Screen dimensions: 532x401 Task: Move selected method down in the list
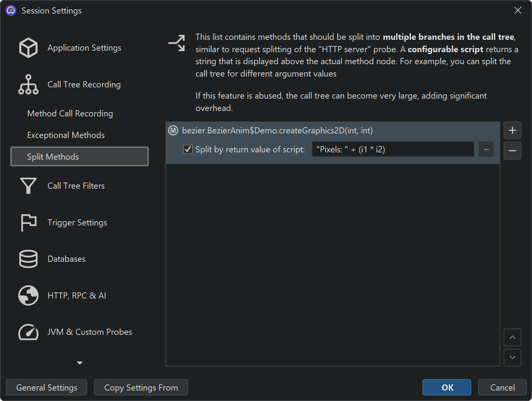tap(512, 358)
